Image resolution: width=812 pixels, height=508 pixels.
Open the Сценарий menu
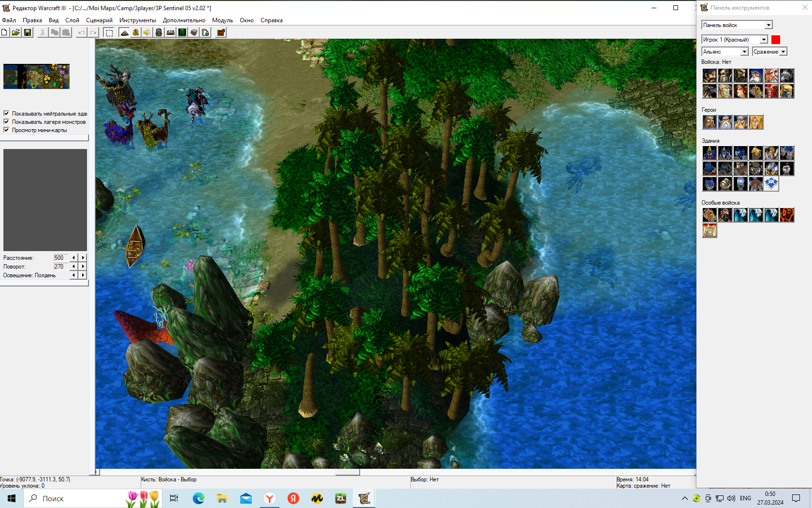pos(99,20)
